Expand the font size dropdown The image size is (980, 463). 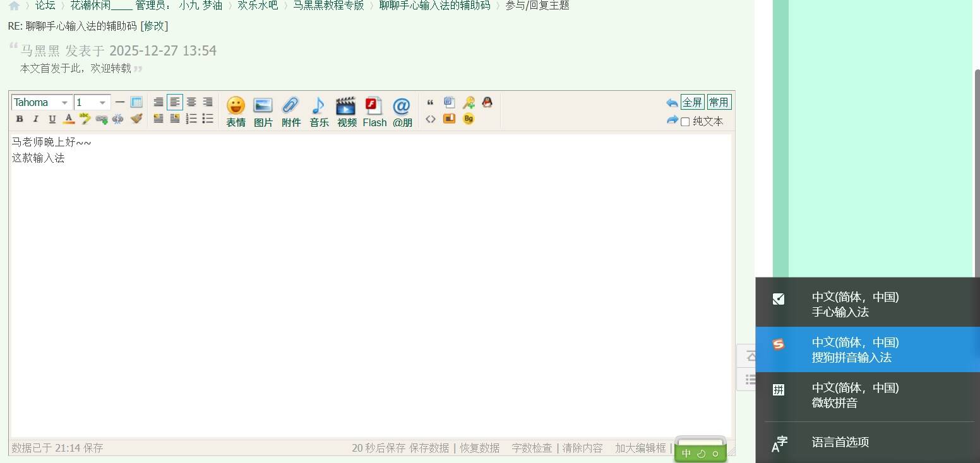[x=92, y=102]
